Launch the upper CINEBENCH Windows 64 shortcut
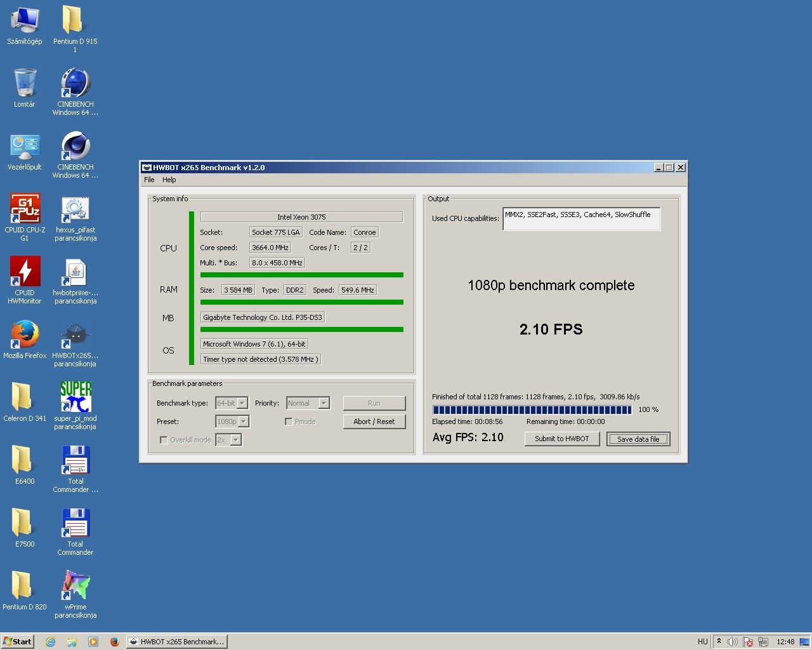This screenshot has width=812, height=650. pyautogui.click(x=75, y=92)
